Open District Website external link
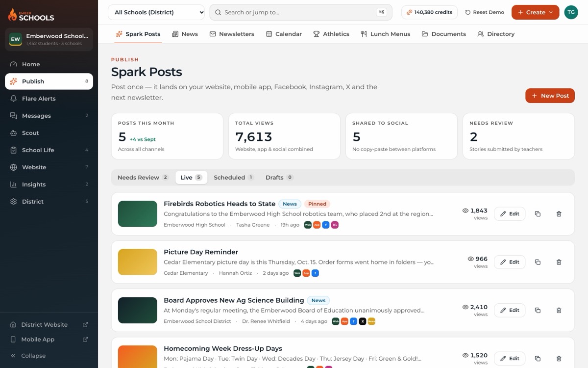Viewport: 588px width, 368px height. pyautogui.click(x=49, y=325)
